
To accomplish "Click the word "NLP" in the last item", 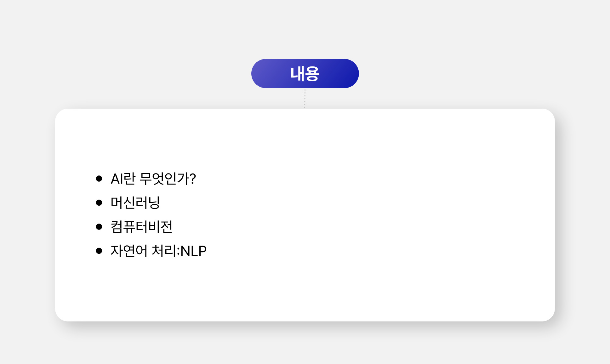I will tap(194, 251).
